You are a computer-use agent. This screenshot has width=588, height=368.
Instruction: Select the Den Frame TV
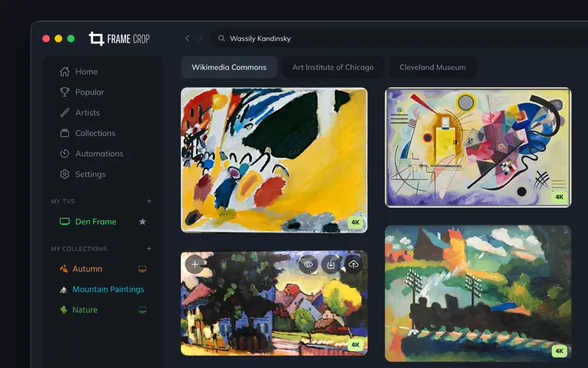point(96,222)
